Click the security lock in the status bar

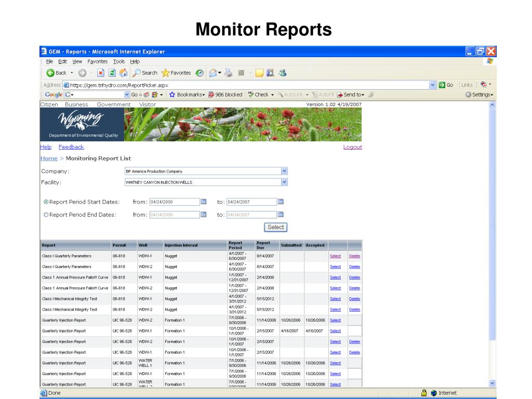[x=424, y=393]
